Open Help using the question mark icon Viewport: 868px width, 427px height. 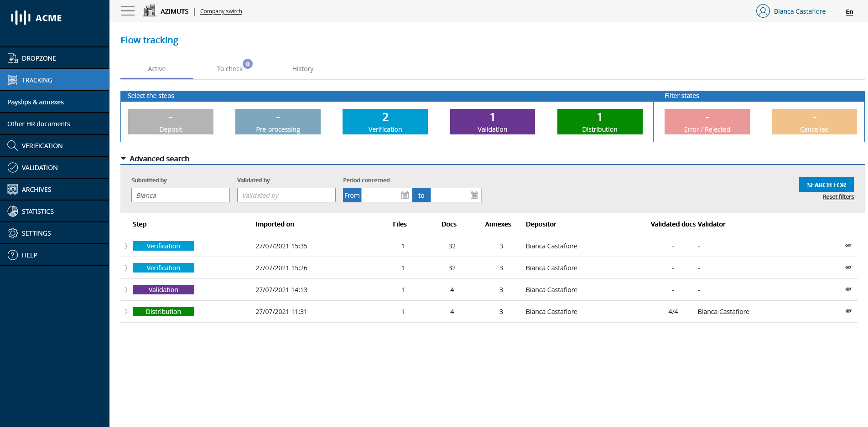(x=12, y=255)
